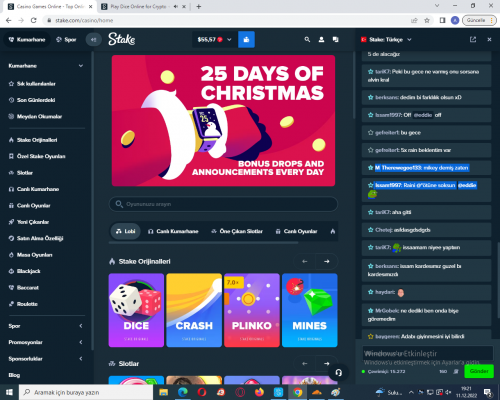Open the user profile icon
This screenshot has width=500, height=400.
point(321,39)
